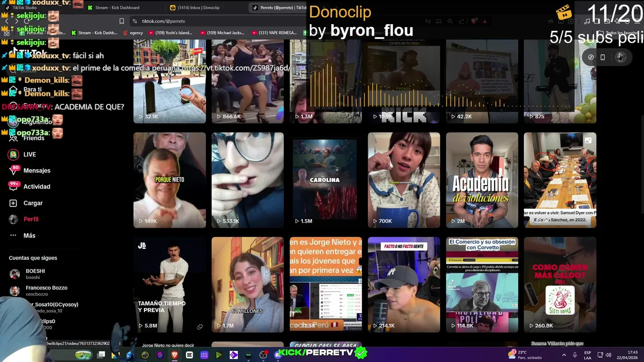Open the 'COMO COMER MÁS CALDO?' video
The image size is (644, 362).
(560, 285)
